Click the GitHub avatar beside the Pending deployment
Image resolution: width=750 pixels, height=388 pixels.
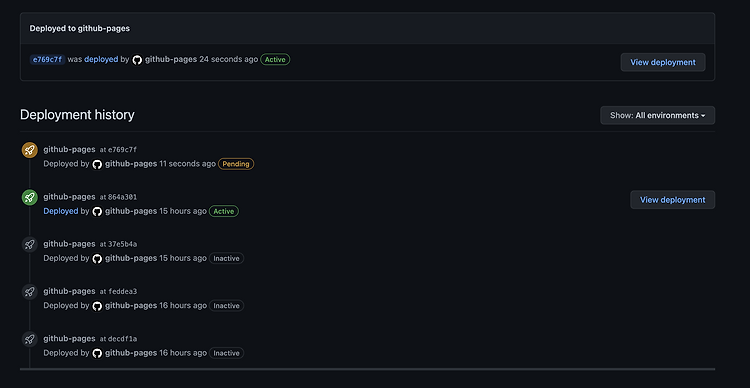point(97,164)
